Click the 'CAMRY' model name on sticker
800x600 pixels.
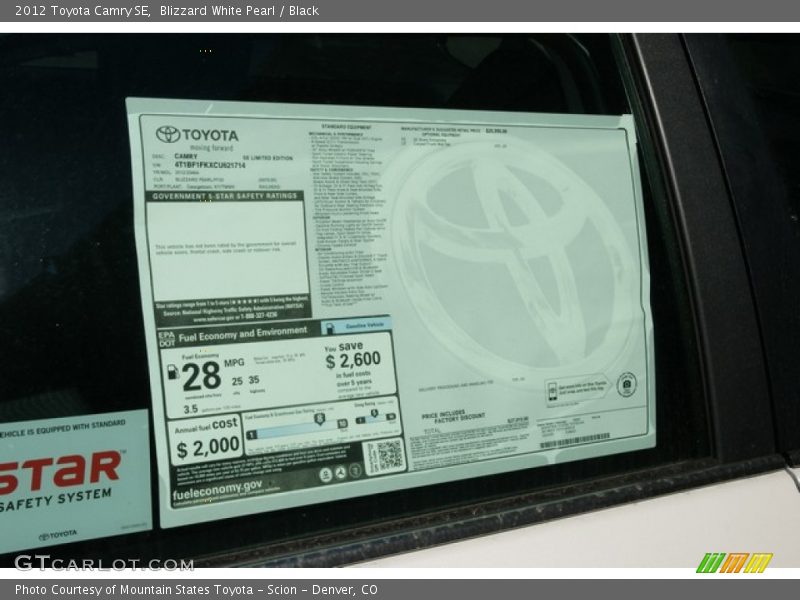click(x=185, y=156)
